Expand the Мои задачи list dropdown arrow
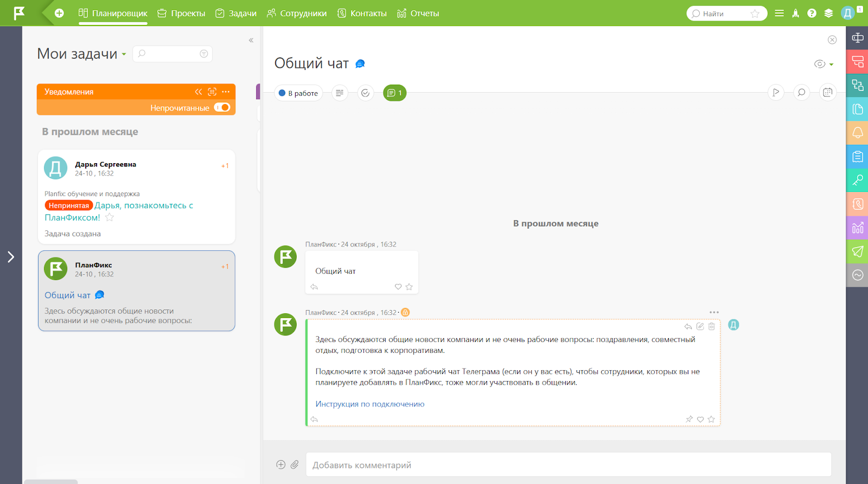The height and width of the screenshot is (484, 868). (x=124, y=54)
